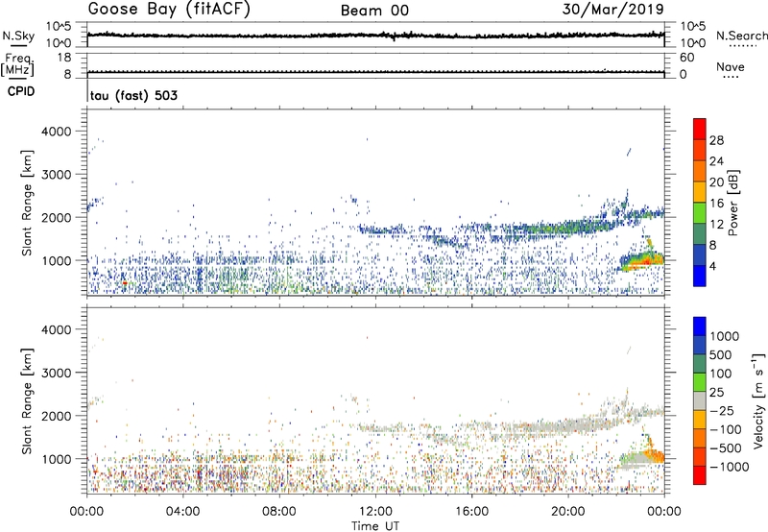768x532 pixels.
Task: Click the noise trace in the top panel
Action: click(x=375, y=36)
